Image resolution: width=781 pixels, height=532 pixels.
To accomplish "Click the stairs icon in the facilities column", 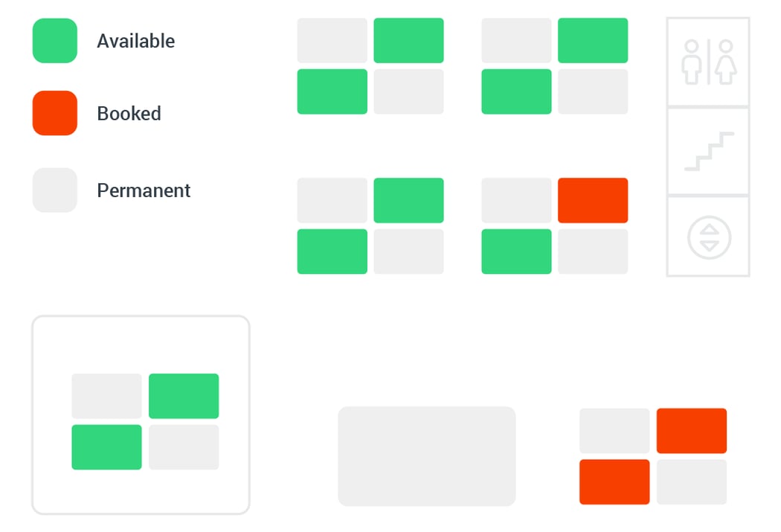I will pos(707,151).
